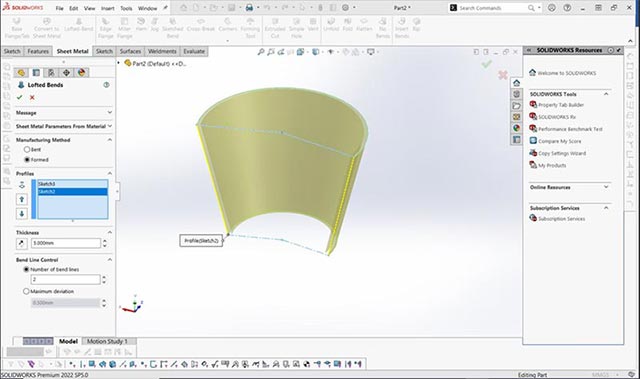Click the Thickness value input field
Viewport: 640px width, 379px height.
66,243
